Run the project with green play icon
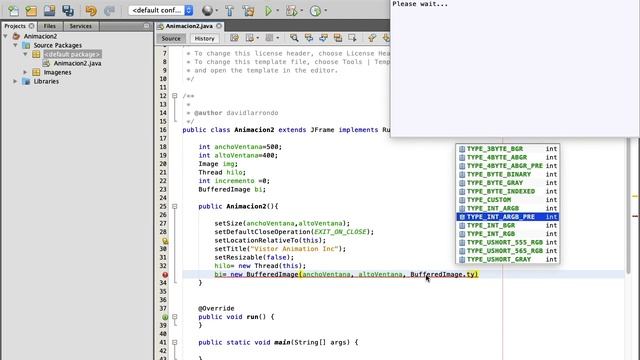Image resolution: width=640 pixels, height=360 pixels. [x=268, y=11]
